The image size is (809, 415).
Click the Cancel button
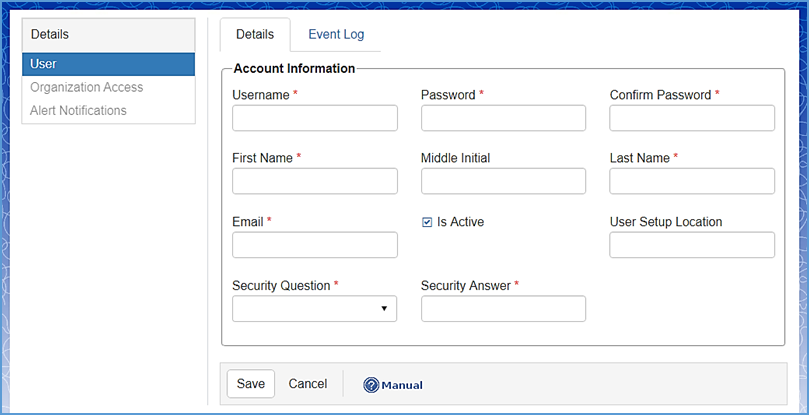[x=308, y=384]
